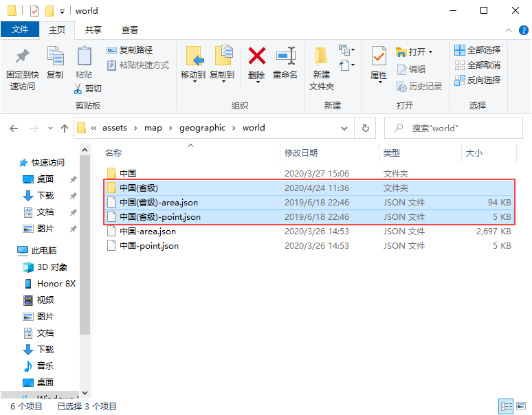The height and width of the screenshot is (415, 532).
Task: Click the 搜索"world" search box
Action: click(x=453, y=128)
